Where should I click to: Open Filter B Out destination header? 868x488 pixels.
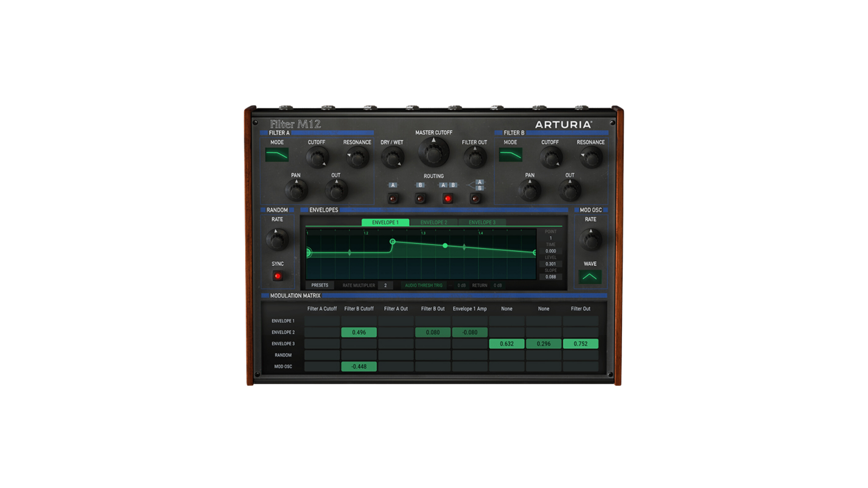[x=433, y=309]
